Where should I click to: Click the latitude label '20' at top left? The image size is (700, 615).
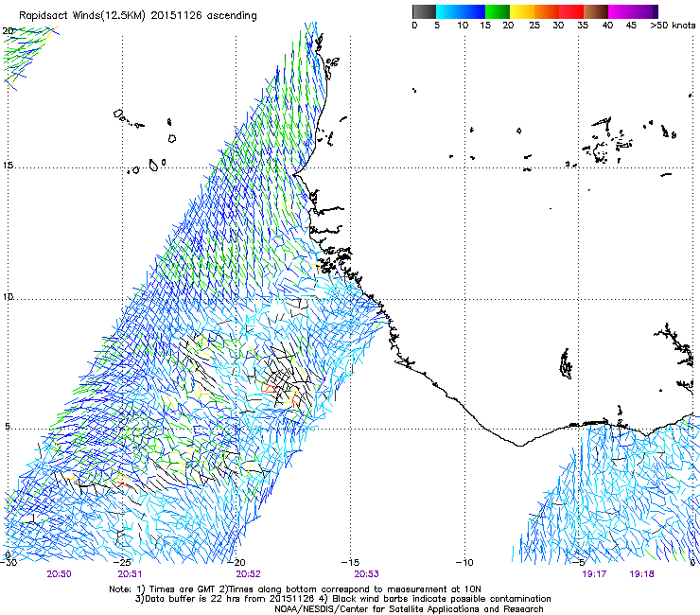pyautogui.click(x=8, y=31)
